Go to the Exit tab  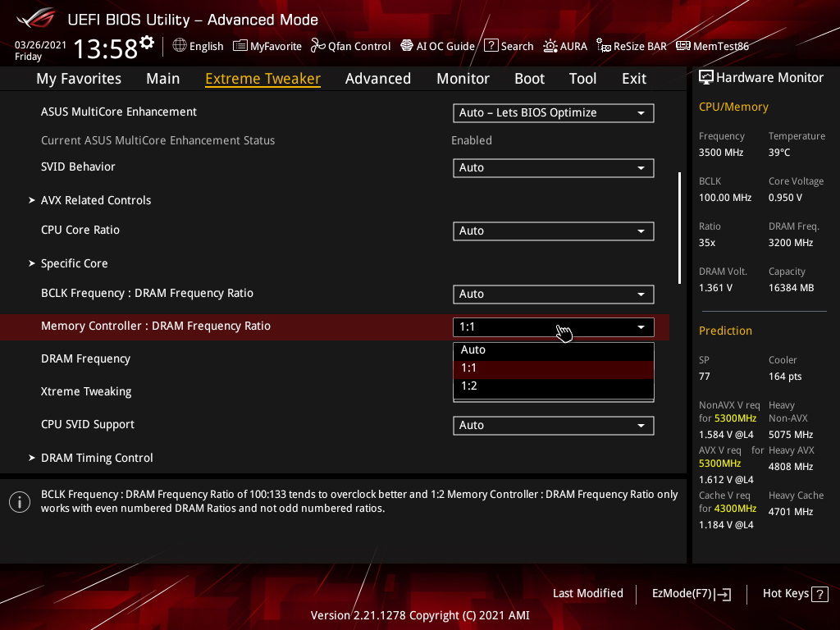[x=634, y=79]
